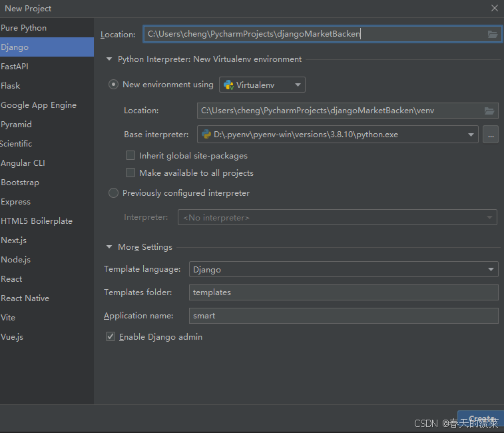The width and height of the screenshot is (504, 433).
Task: Click the Application name input field
Action: 344,316
